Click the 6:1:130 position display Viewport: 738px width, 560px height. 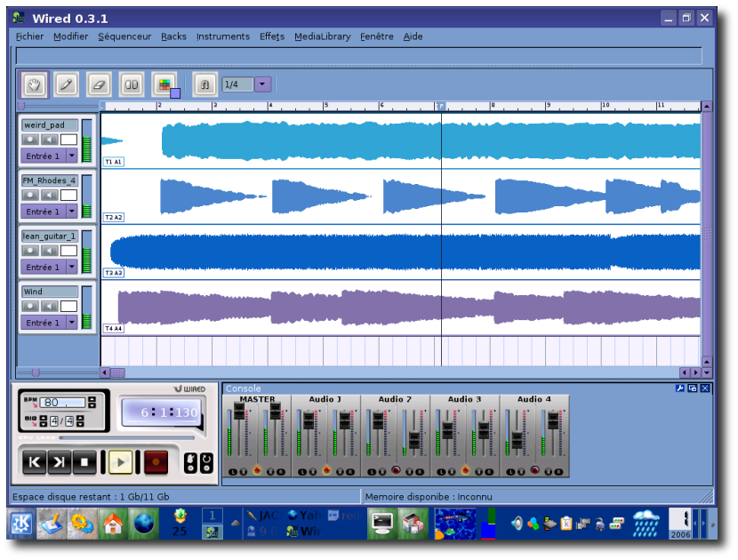(164, 412)
